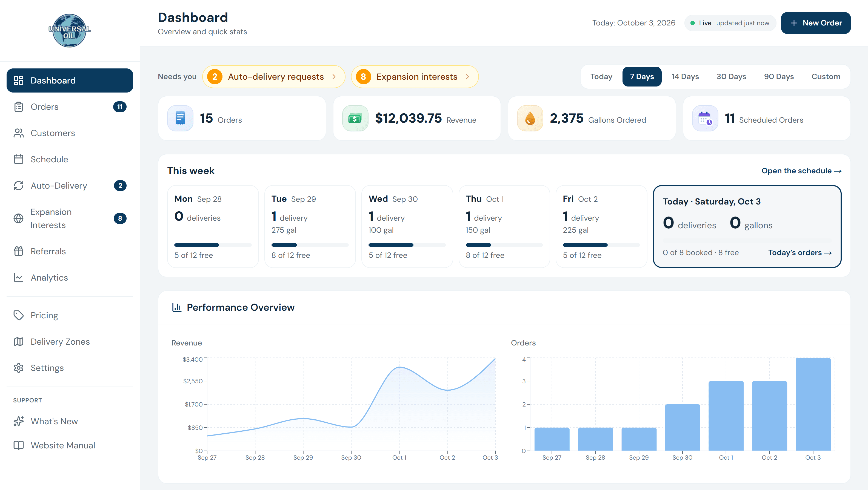This screenshot has height=490, width=868.
Task: Select the 7 Days range tab
Action: (x=642, y=77)
